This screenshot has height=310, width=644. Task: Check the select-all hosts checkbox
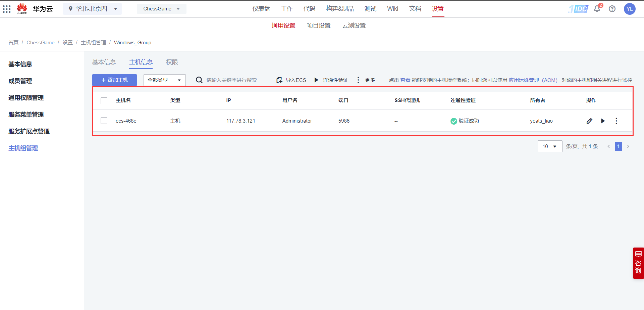tap(104, 100)
